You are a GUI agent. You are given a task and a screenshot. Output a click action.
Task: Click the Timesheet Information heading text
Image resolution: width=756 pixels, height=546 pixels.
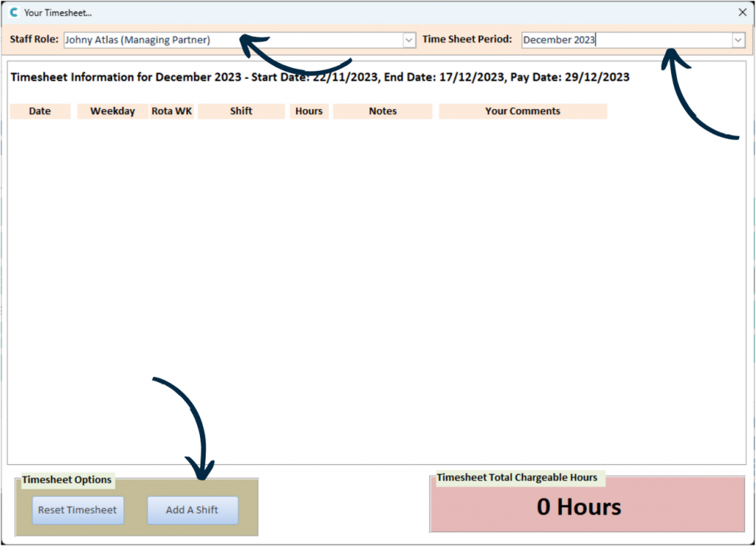320,77
